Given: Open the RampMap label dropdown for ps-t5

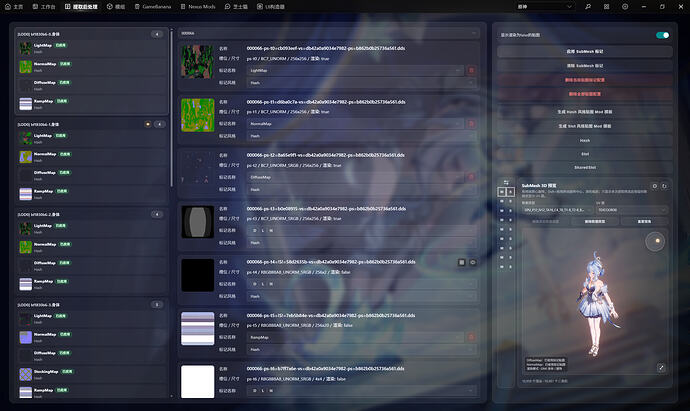Looking at the screenshot, I should pos(355,337).
